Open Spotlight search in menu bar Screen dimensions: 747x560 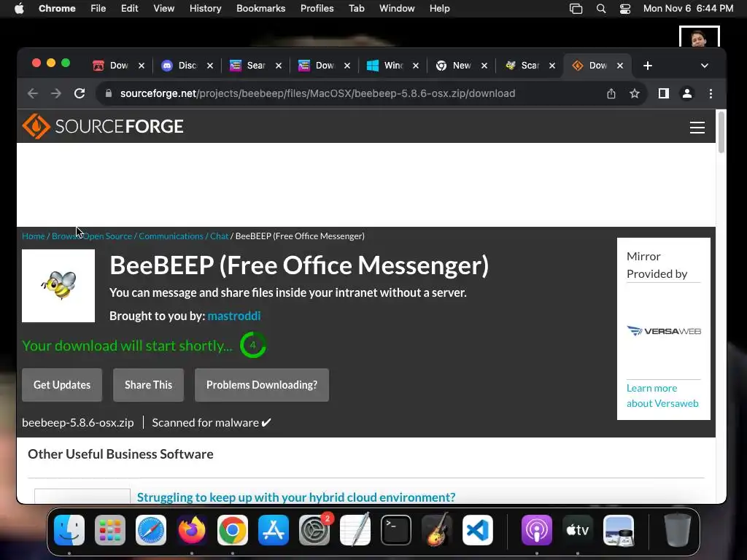point(601,9)
